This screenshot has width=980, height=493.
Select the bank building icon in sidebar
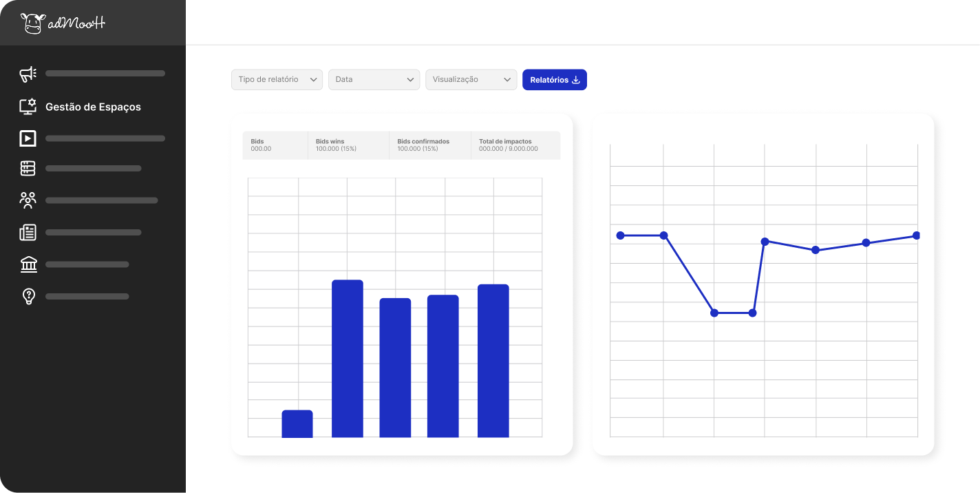[28, 264]
